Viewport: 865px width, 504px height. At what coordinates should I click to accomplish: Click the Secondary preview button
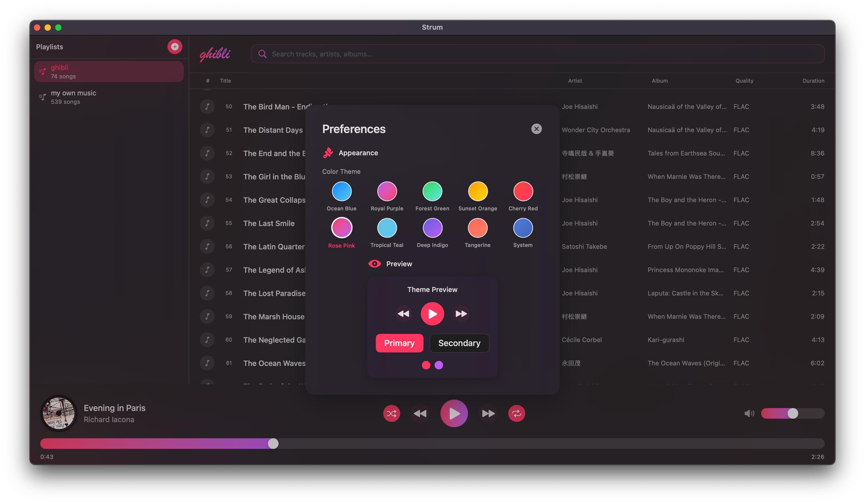[x=459, y=343]
